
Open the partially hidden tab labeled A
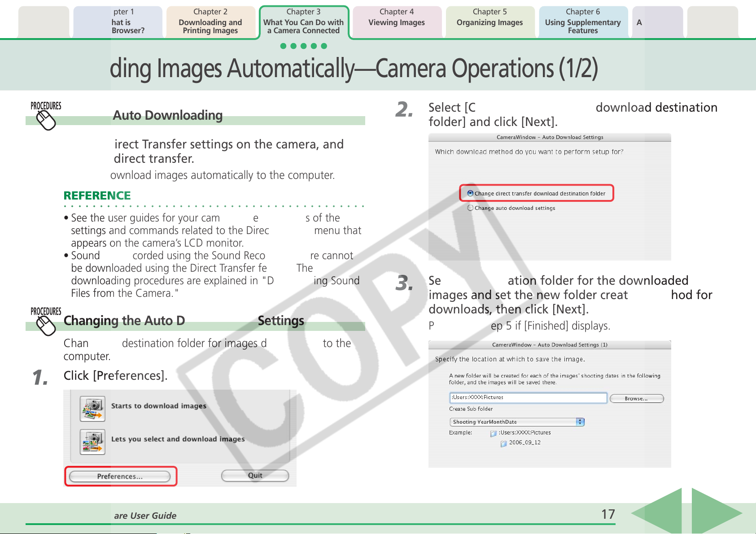click(x=657, y=22)
